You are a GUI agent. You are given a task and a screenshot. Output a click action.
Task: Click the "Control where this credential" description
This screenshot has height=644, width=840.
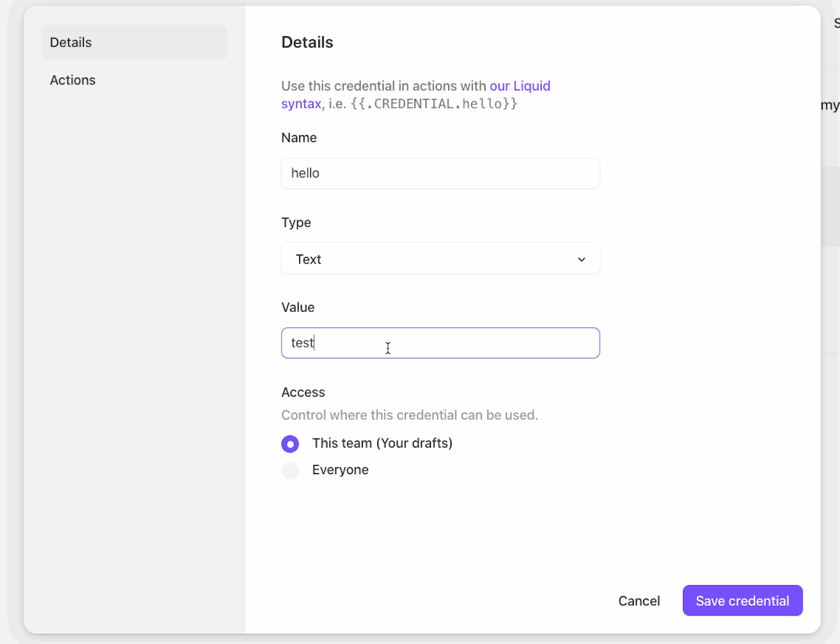click(x=409, y=415)
